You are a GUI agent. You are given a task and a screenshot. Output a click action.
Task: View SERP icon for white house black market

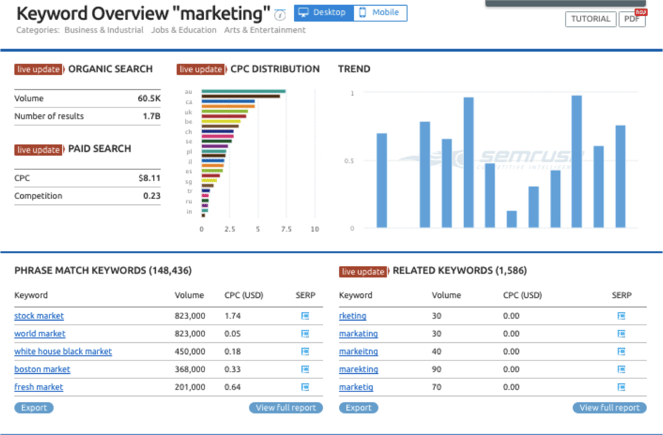[x=305, y=352]
